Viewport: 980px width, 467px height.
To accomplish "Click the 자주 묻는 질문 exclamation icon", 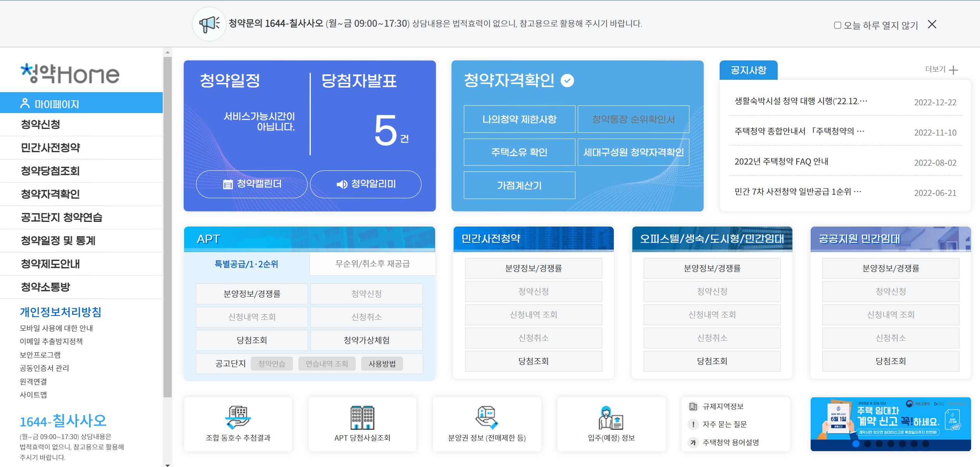I will 693,424.
